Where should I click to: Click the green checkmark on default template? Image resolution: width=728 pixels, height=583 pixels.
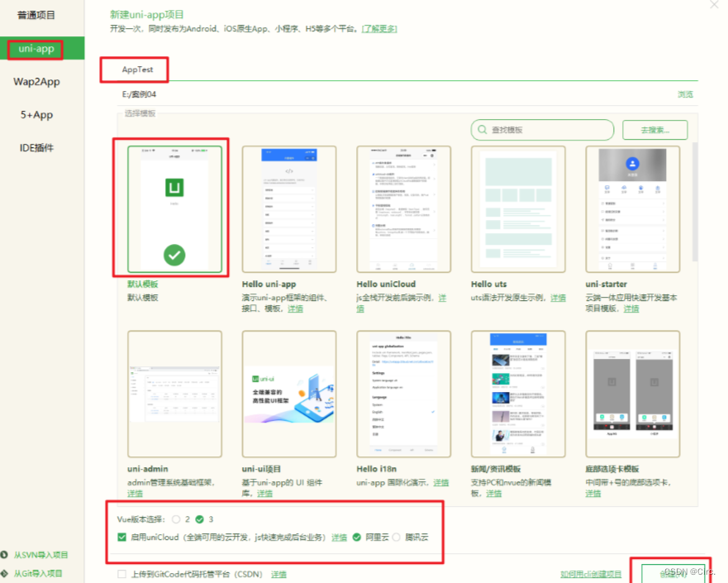(x=174, y=255)
